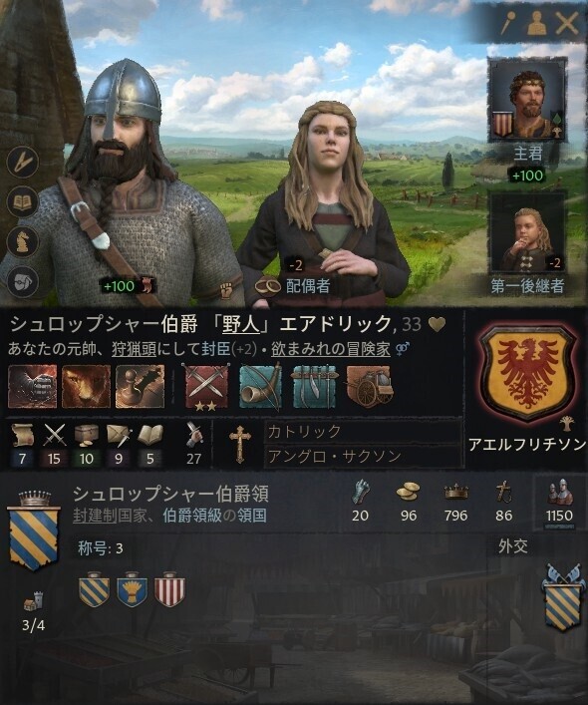Click the cart traveler trait icon

[369, 387]
